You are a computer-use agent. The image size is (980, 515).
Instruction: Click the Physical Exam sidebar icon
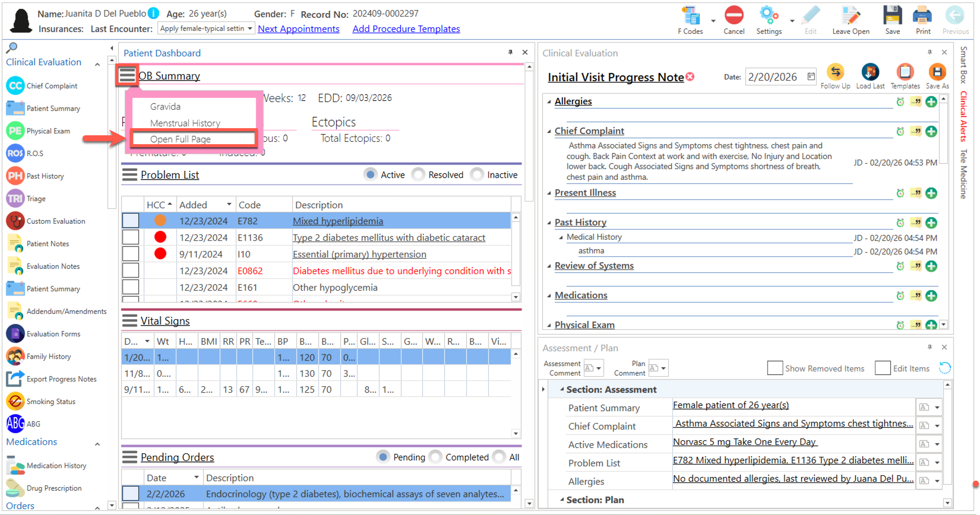tap(15, 131)
